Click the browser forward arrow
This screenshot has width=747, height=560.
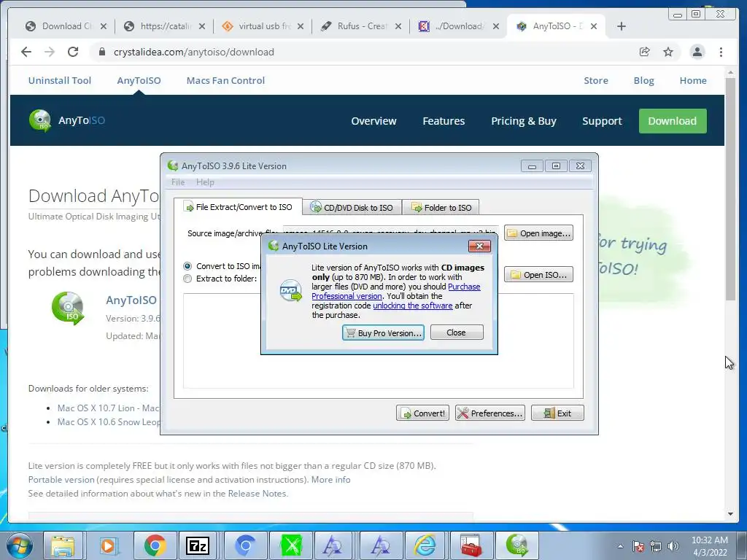50,52
